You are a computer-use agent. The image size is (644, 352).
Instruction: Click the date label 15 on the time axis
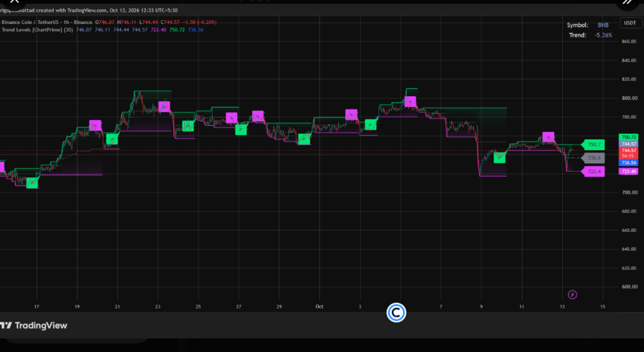click(602, 307)
